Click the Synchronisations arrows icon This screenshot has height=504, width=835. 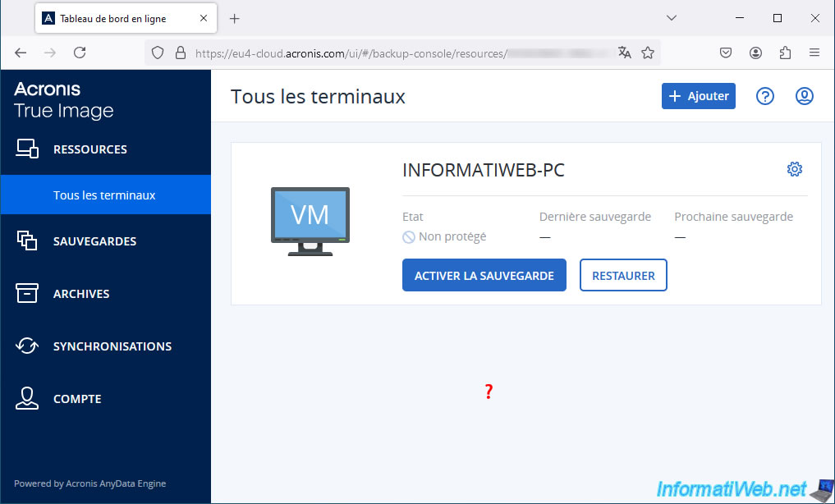(27, 346)
